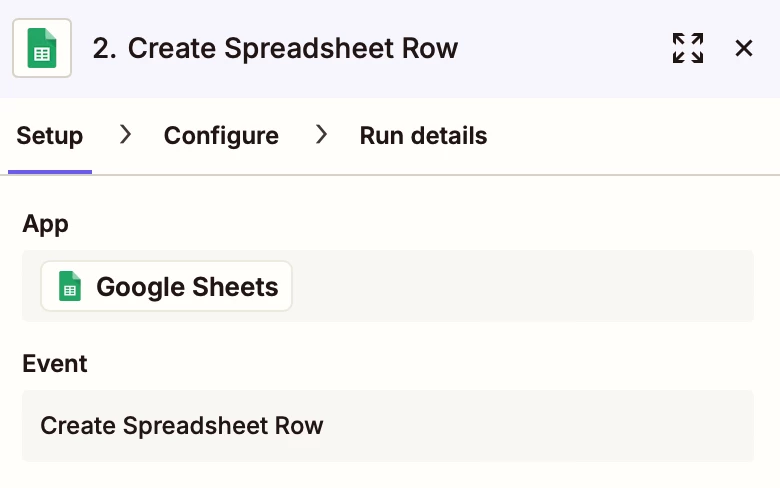Click the "Google Sheets" text inside the App chip

click(x=187, y=287)
